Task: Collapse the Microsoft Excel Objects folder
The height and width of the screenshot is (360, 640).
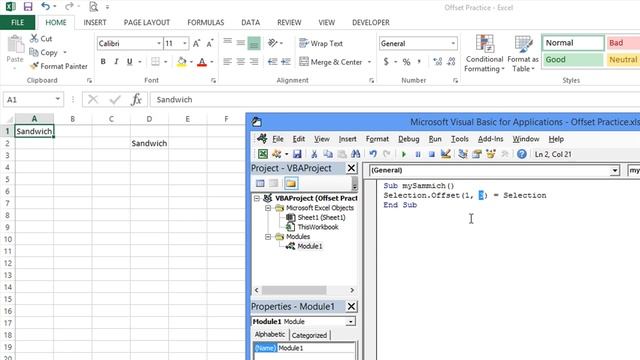Action: [x=268, y=208]
